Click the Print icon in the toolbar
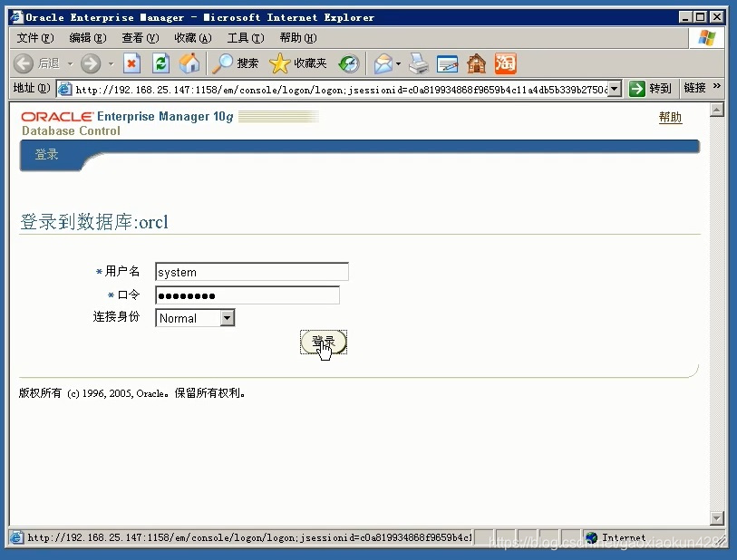The image size is (737, 560). tap(419, 63)
